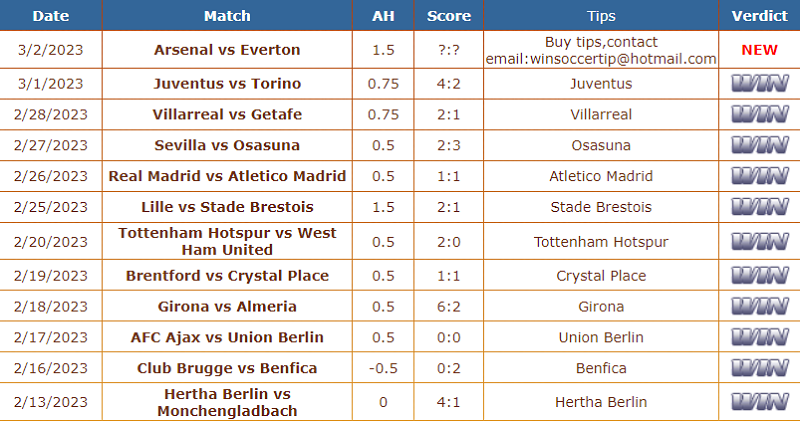Open Real Madrid vs Atletico Madrid match
800x421 pixels.
[227, 176]
